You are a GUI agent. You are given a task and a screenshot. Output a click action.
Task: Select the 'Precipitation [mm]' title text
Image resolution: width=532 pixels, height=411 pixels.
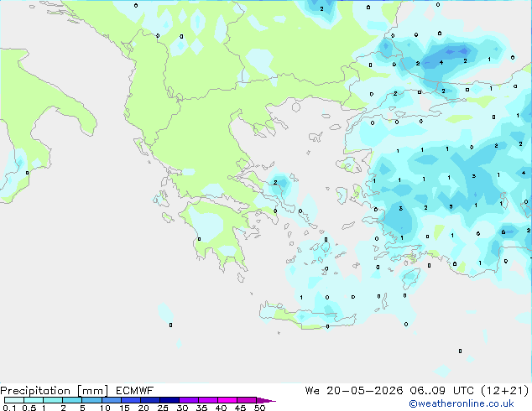(x=55, y=391)
